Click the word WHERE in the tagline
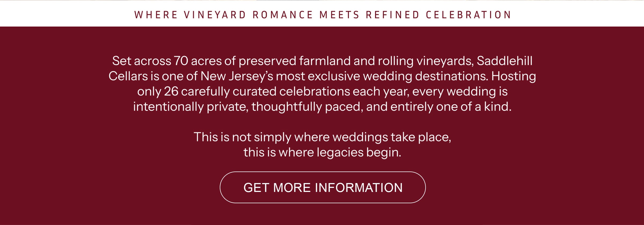The width and height of the screenshot is (644, 225). 156,15
